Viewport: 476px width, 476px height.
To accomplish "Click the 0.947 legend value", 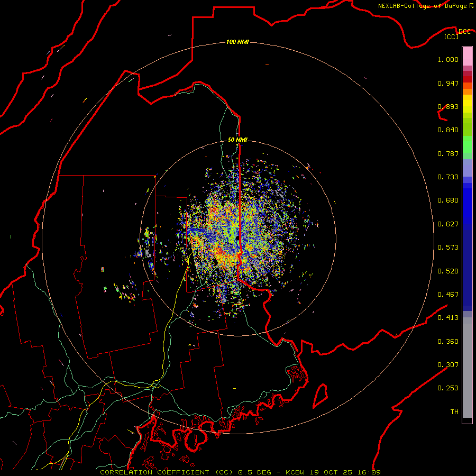I will point(448,83).
